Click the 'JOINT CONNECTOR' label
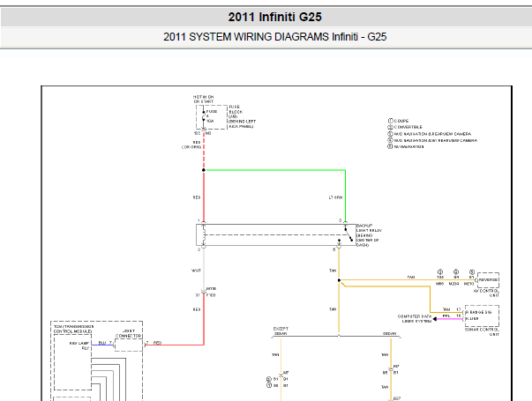This screenshot has height=401, width=532. 128,333
